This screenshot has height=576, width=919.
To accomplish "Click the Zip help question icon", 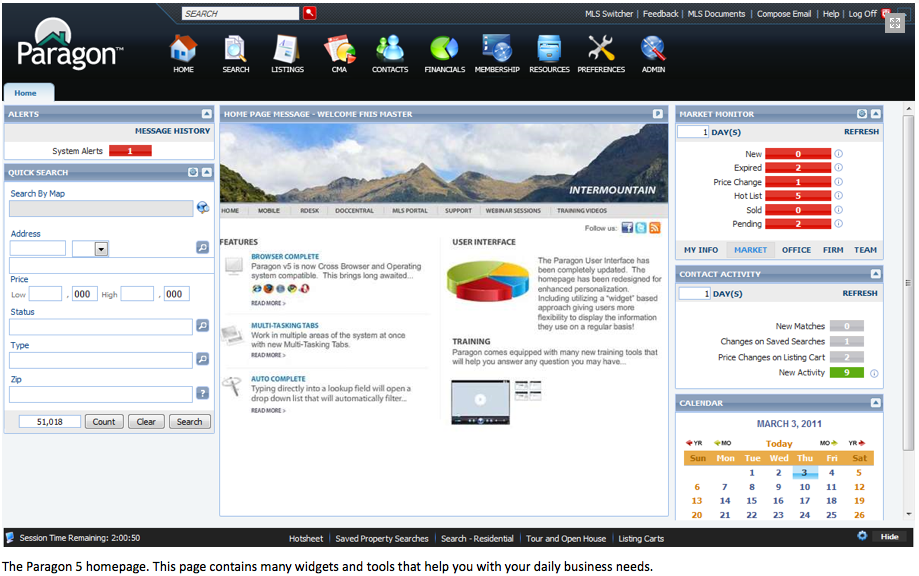I will tap(202, 393).
